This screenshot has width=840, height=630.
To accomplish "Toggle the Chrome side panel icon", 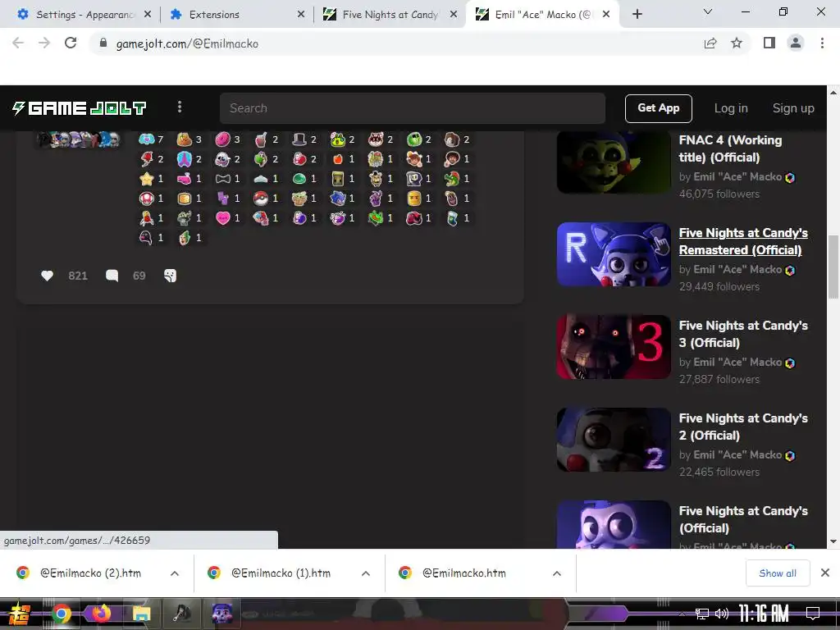I will (769, 43).
